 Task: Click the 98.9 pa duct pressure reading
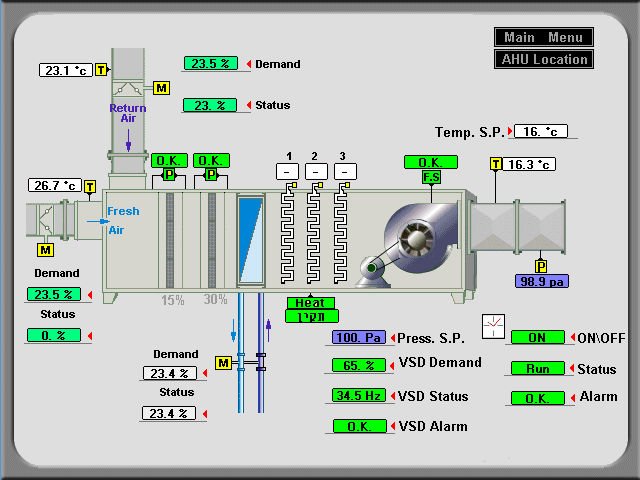(x=542, y=281)
